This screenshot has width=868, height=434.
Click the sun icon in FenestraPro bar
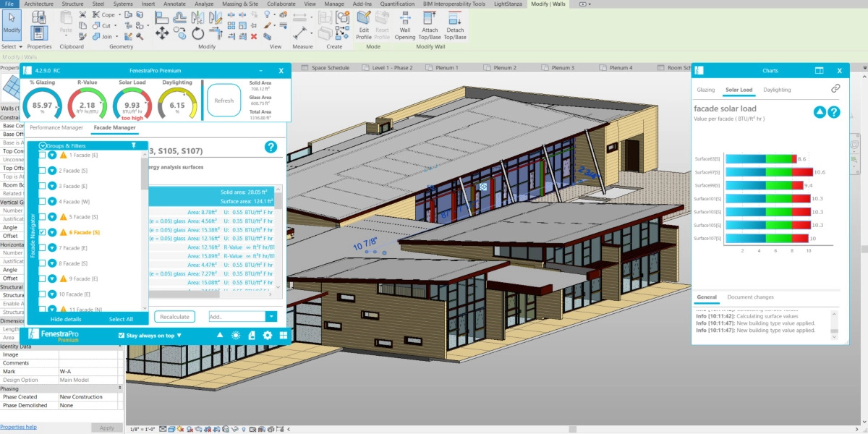click(x=236, y=335)
